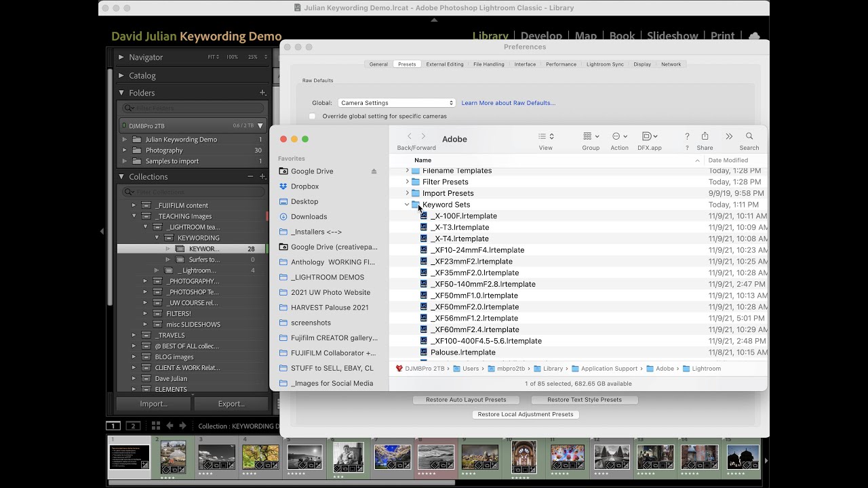The image size is (868, 488).
Task: Open Learn More about Raw Defaults link
Action: (509, 103)
